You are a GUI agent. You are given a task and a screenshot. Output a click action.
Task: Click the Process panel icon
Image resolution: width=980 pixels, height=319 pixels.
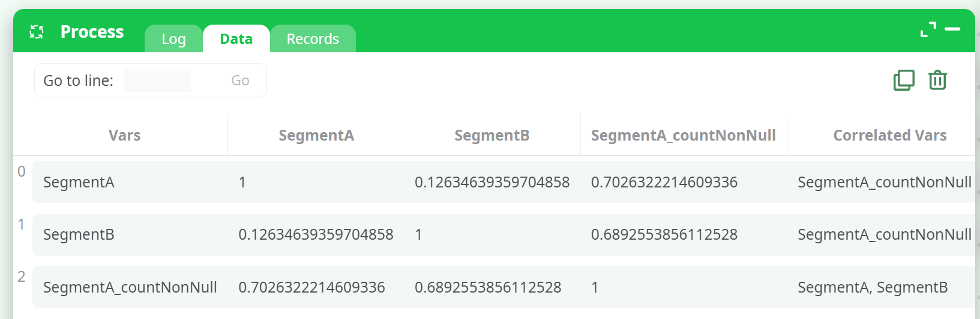coord(37,32)
